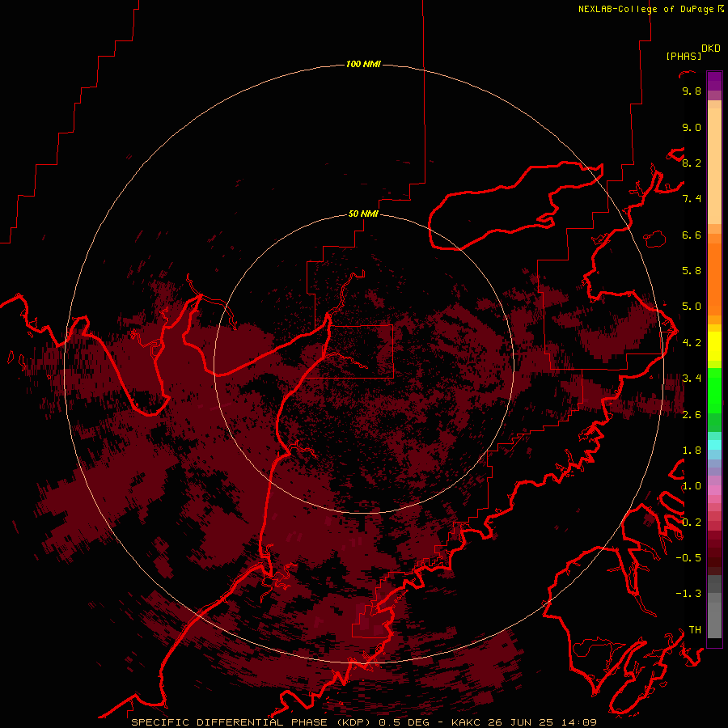The height and width of the screenshot is (728, 728).
Task: Click the 1.0 colorbar value
Action: 692,486
